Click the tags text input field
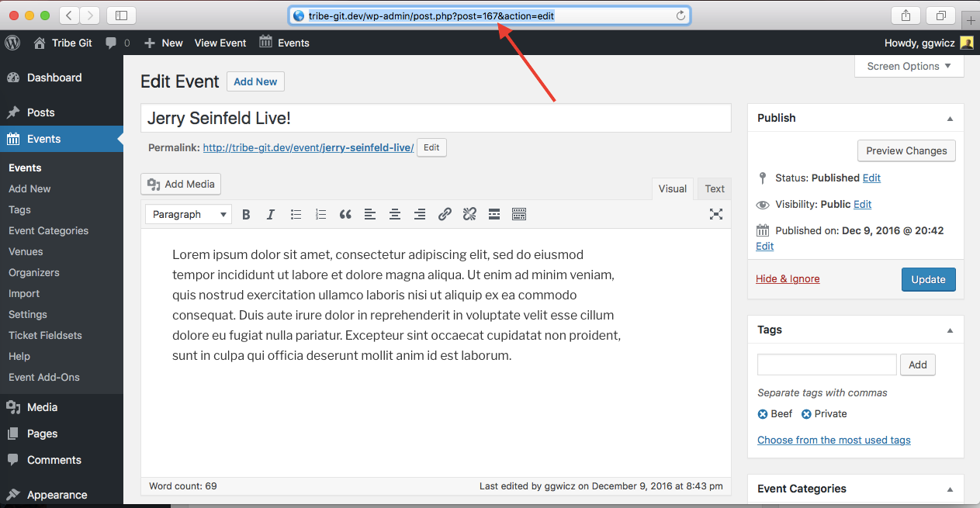This screenshot has height=508, width=980. click(x=827, y=365)
